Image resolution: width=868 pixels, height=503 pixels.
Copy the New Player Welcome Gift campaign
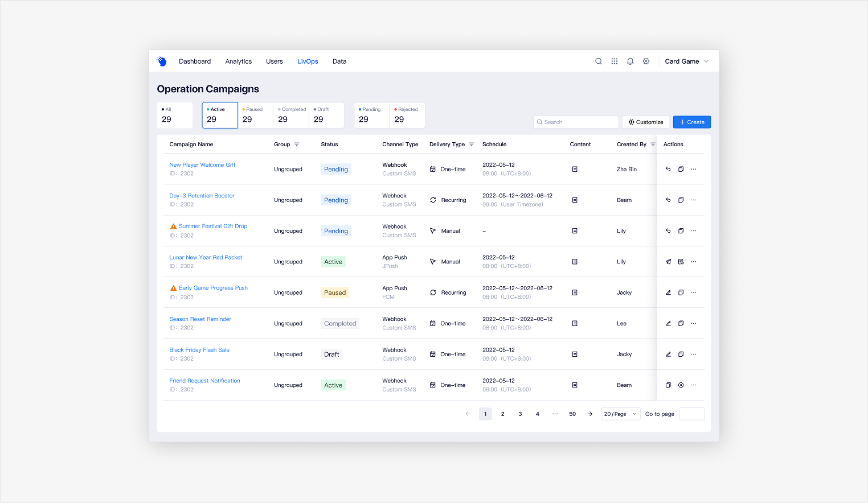(681, 170)
